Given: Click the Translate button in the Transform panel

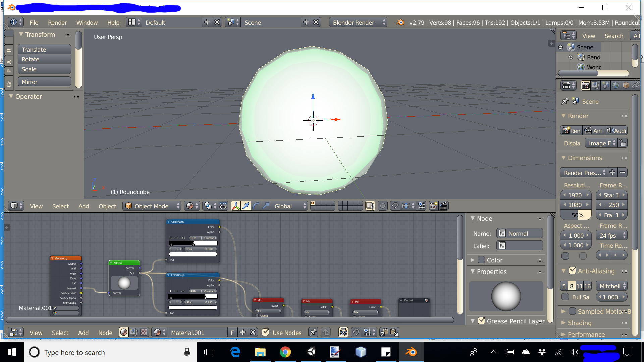Looking at the screenshot, I should [44, 49].
